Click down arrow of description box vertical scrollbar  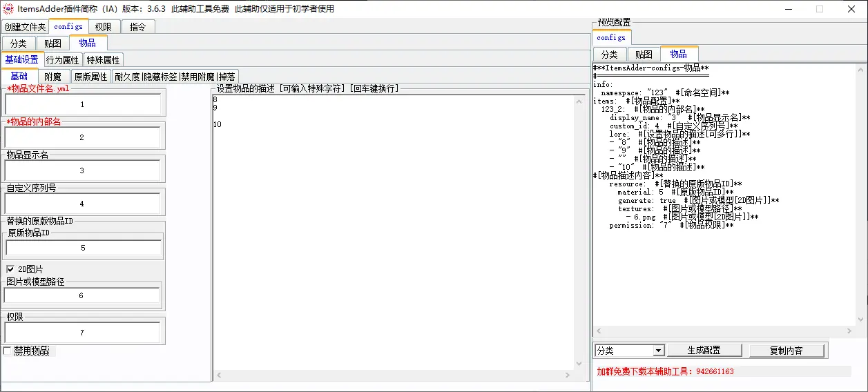coord(579,364)
